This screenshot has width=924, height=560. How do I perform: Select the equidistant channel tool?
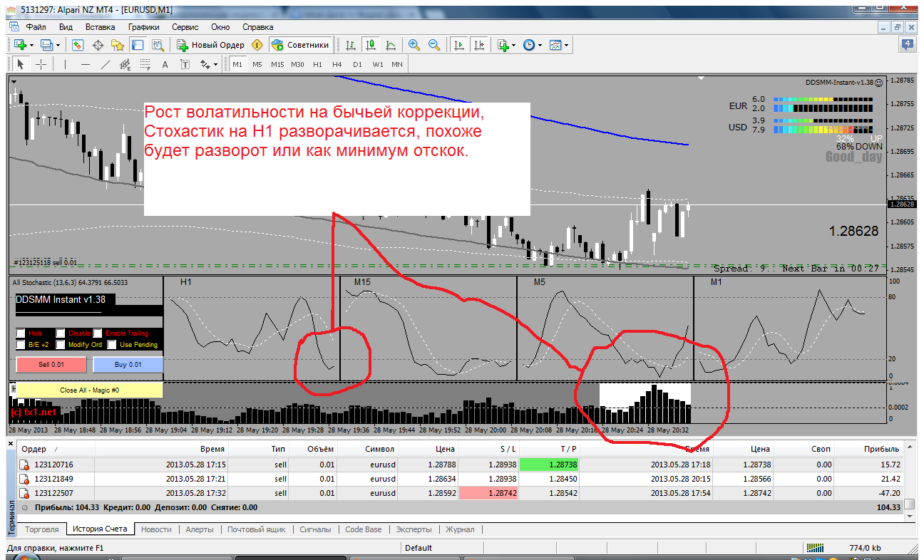[125, 64]
